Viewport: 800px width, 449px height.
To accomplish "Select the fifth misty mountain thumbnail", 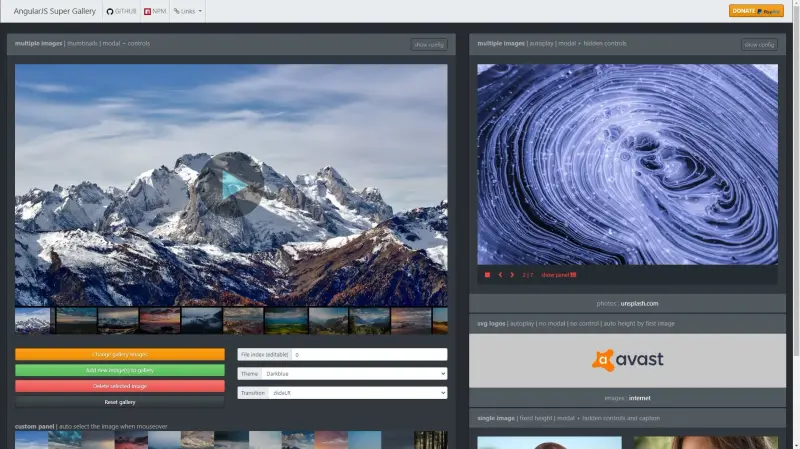I will pos(202,320).
